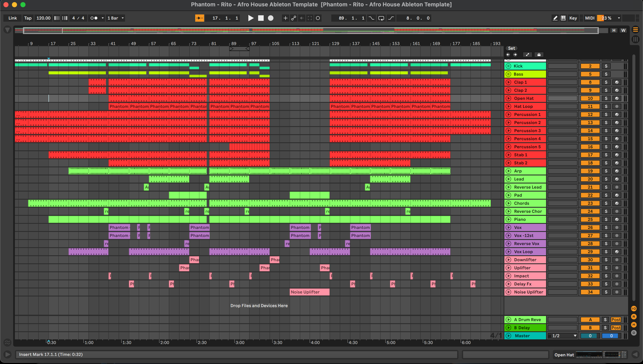Screen dimensions: 643x364
Task: Unfold the Kick group track
Action: coord(508,66)
